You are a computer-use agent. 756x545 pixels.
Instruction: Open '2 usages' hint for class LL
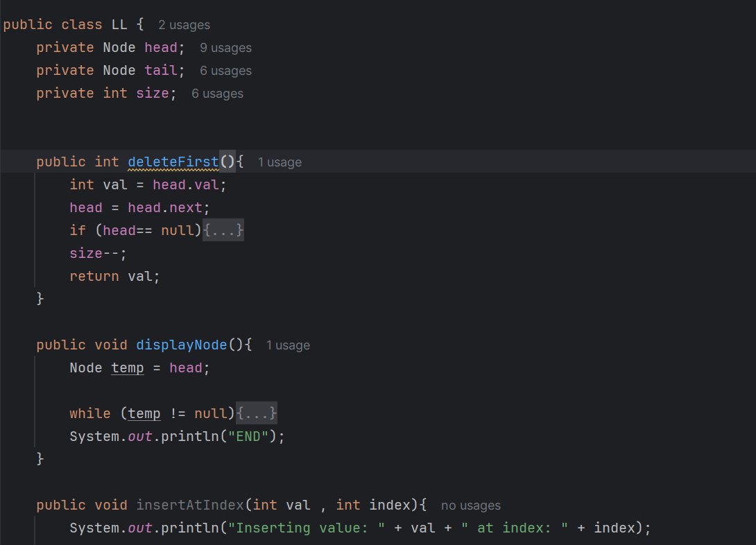click(184, 25)
